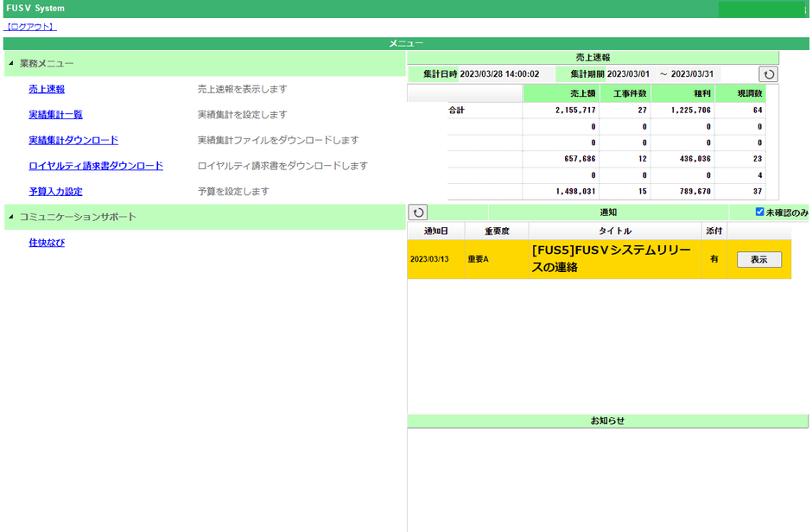Toggle the 未確認のみ checkbox

click(759, 212)
